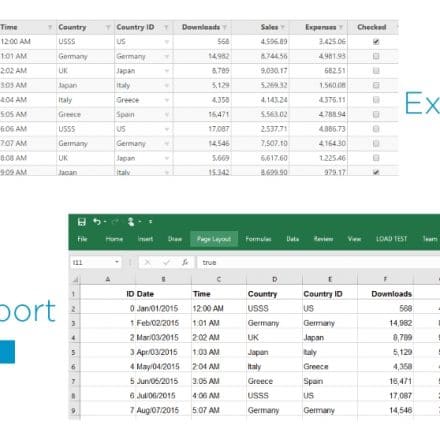Viewport: 440px width, 440px height.
Task: Click the Undo arrow icon
Action: coord(97,222)
